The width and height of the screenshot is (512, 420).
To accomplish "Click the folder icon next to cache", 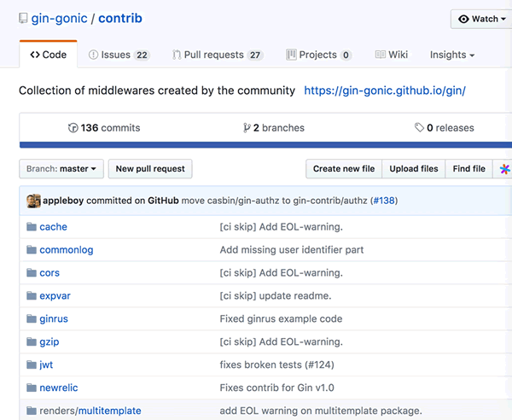I will (32, 227).
